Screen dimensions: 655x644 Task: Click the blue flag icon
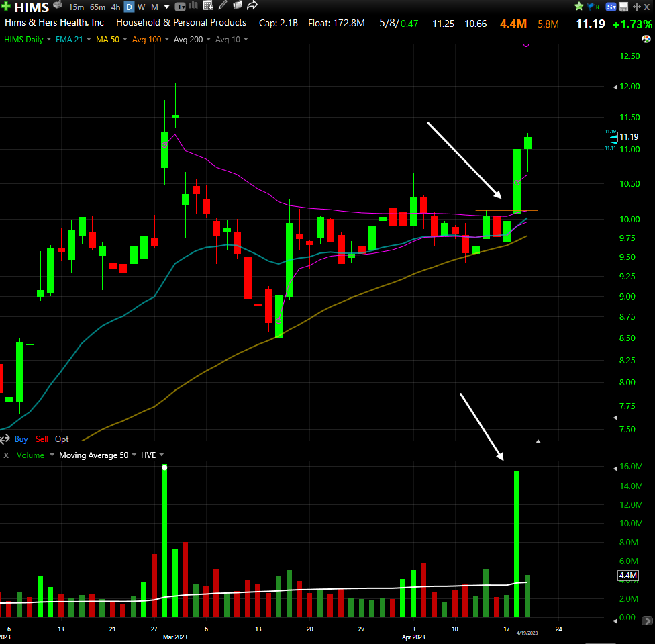pyautogui.click(x=591, y=6)
